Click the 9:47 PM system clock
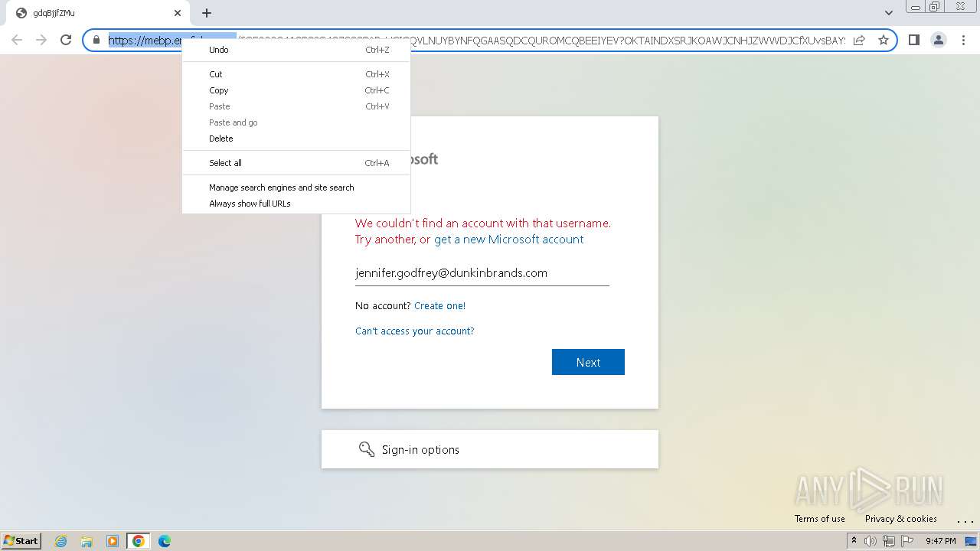 pyautogui.click(x=940, y=541)
